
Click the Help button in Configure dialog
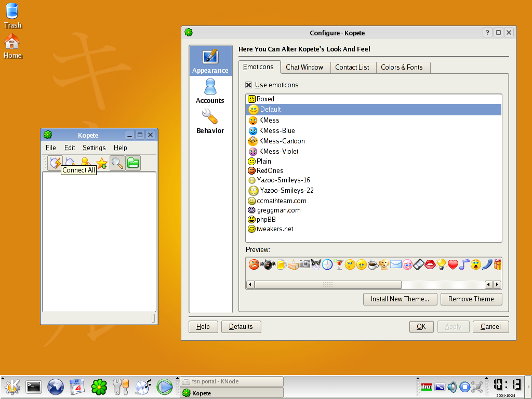(203, 326)
